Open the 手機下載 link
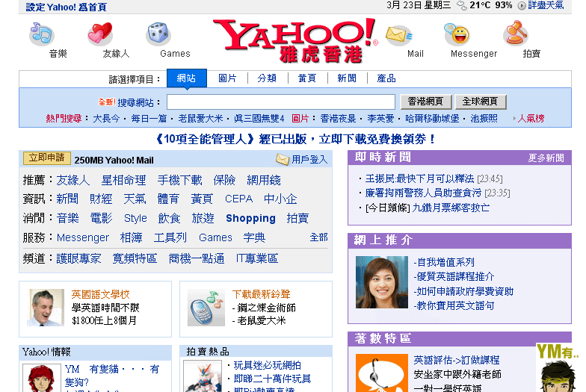This screenshot has height=392, width=586. coord(179,181)
